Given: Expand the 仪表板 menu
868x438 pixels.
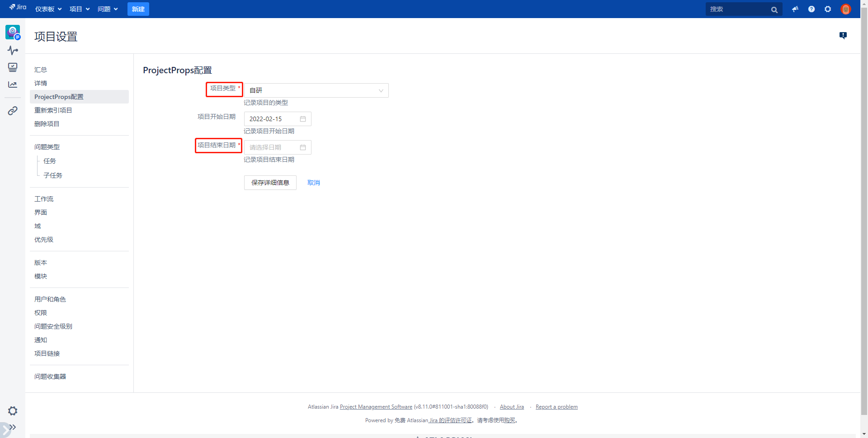Looking at the screenshot, I should [48, 9].
